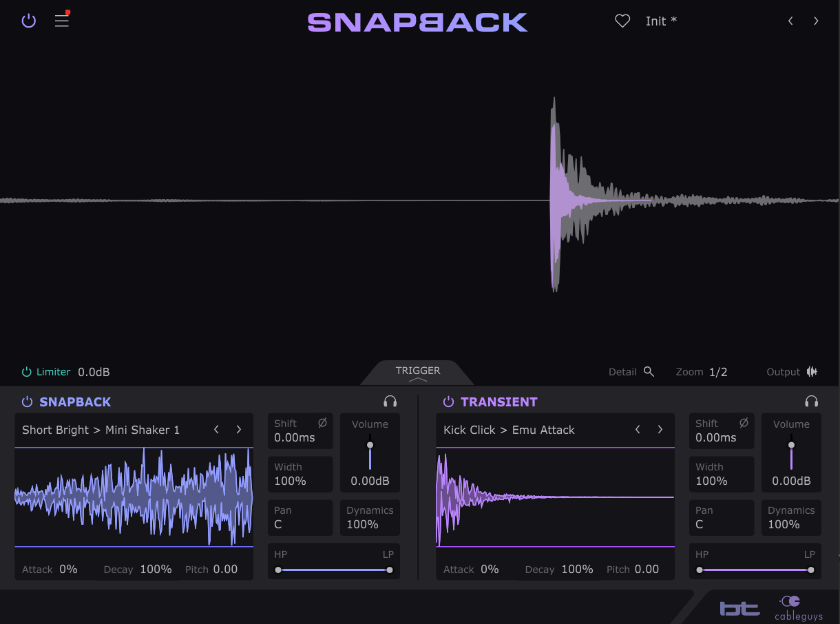Click the Detail magnifier icon
Viewport: 840px width, 624px height.
(649, 372)
